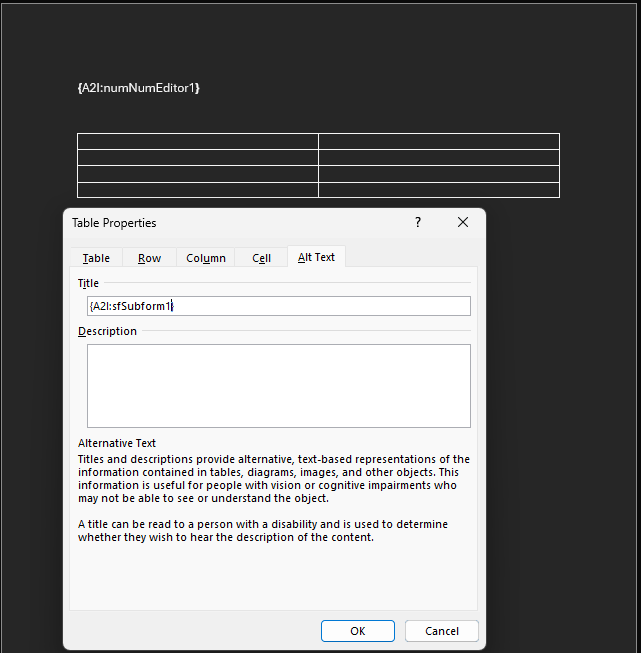Click the top-left table cell

(x=197, y=141)
